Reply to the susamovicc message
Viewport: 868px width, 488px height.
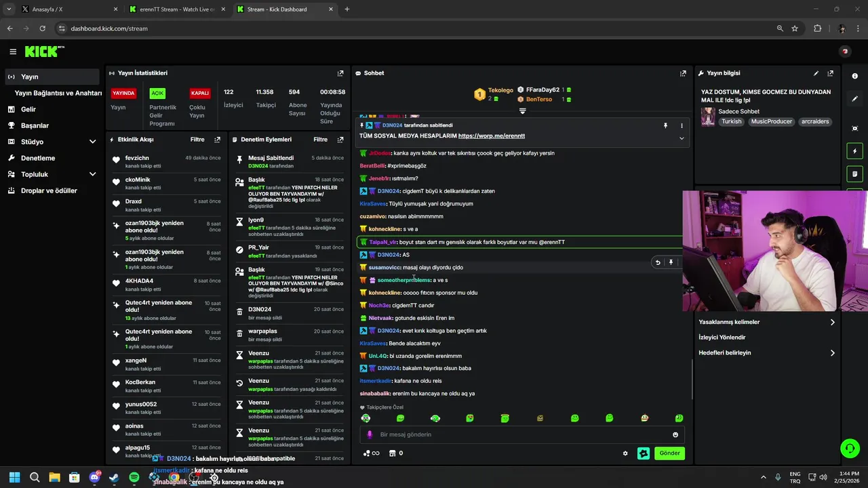657,262
